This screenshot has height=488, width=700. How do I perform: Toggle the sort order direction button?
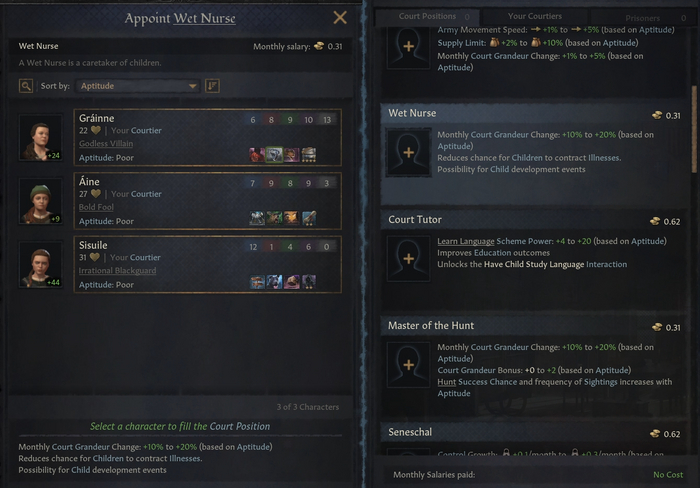point(212,86)
